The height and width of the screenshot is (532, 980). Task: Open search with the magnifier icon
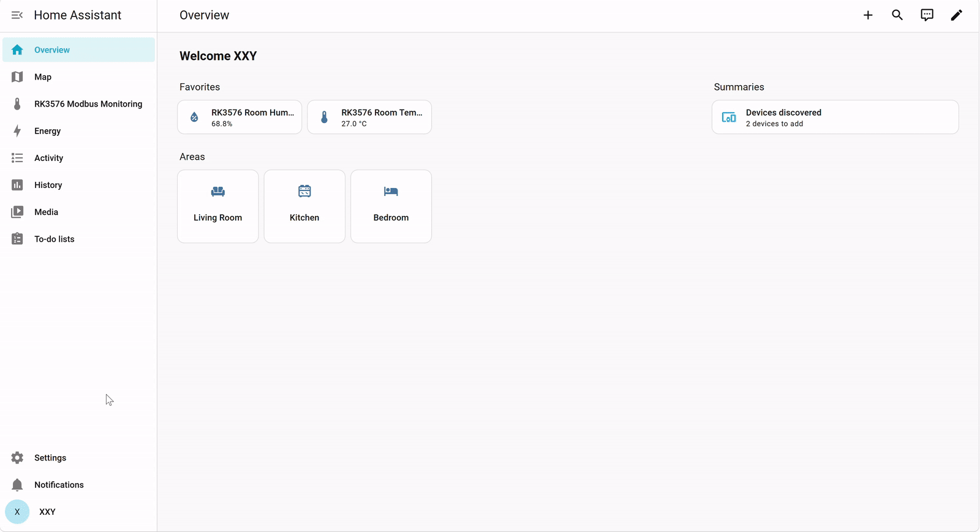coord(897,15)
